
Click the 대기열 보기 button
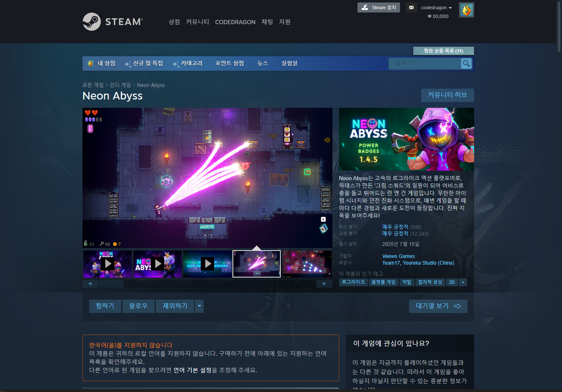click(x=438, y=306)
